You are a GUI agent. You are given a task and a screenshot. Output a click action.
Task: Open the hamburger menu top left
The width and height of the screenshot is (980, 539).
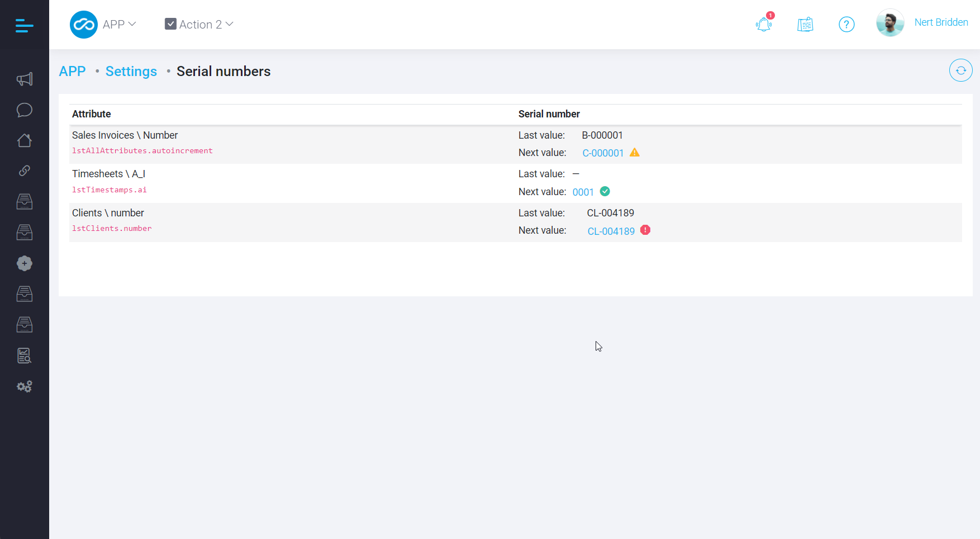click(x=25, y=25)
